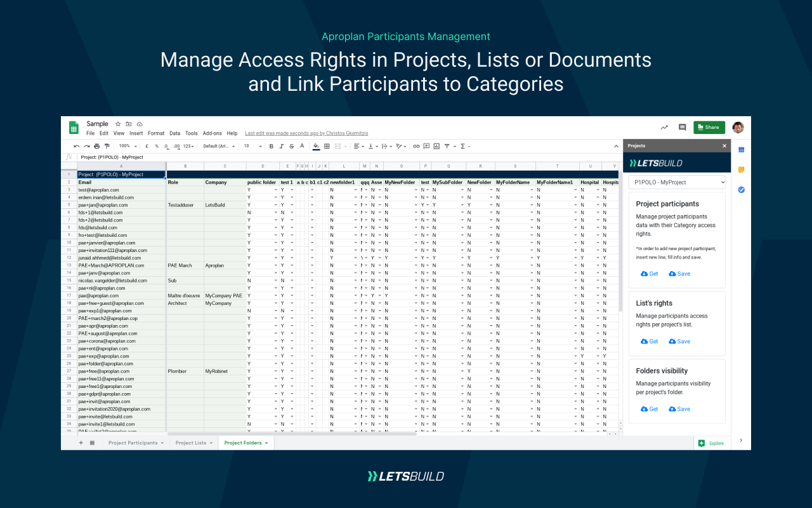Open the text wrapping dropdown

tap(386, 146)
